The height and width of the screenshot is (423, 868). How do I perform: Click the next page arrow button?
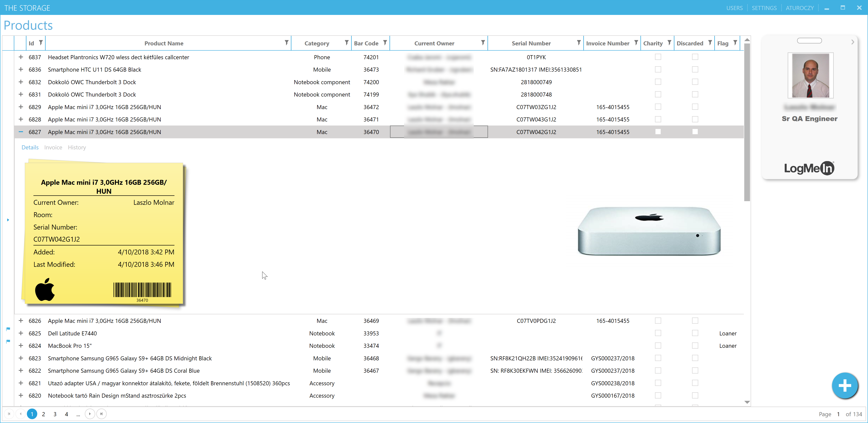[x=90, y=414]
